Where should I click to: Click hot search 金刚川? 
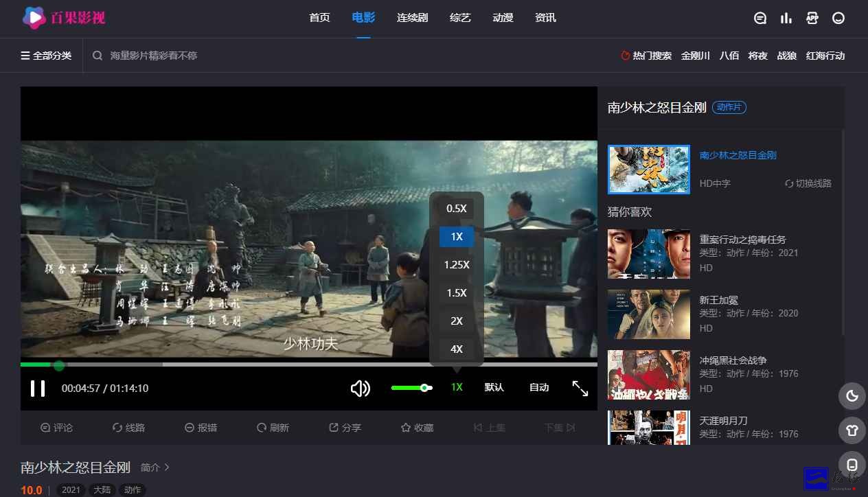click(x=696, y=56)
